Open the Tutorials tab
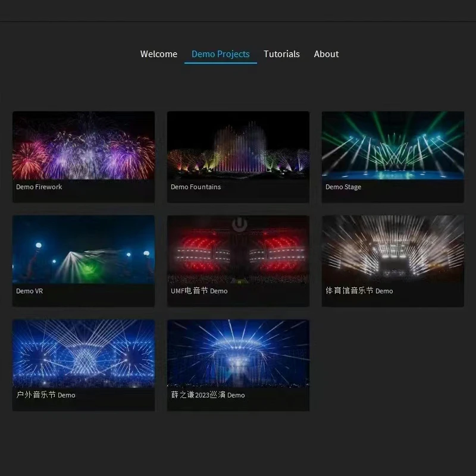This screenshot has height=476, width=476. click(x=281, y=54)
